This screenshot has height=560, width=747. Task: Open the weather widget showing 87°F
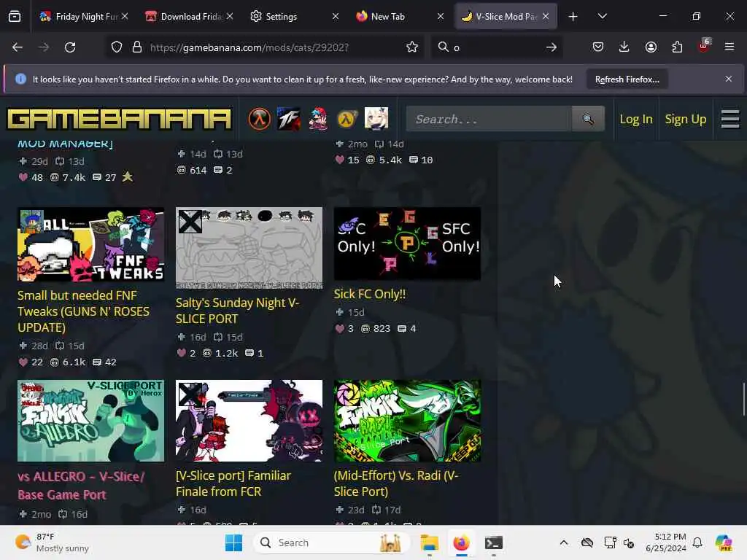tap(53, 542)
